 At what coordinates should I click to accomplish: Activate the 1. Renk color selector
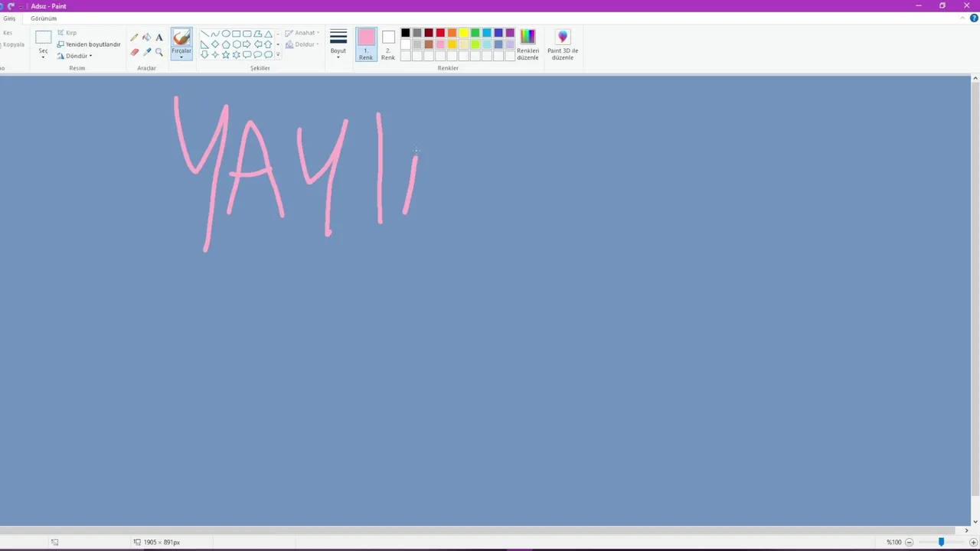366,44
